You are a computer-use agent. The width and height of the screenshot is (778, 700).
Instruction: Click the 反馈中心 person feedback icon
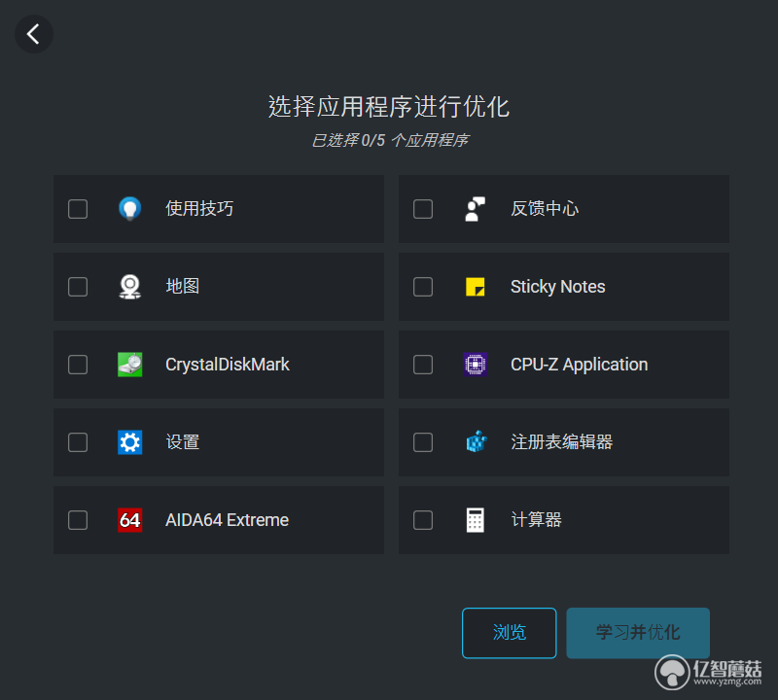click(476, 208)
